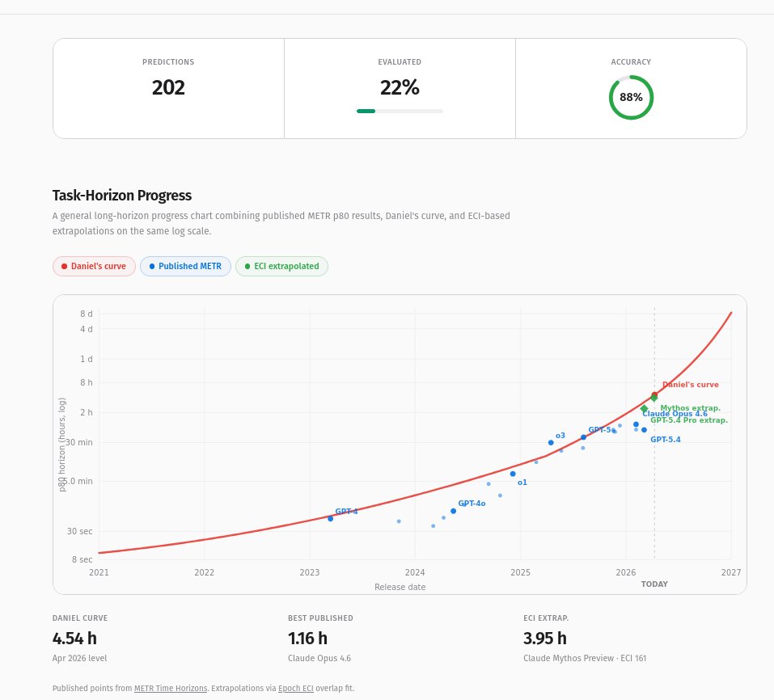This screenshot has width=774, height=700.
Task: Select the o1 data point
Action: [513, 474]
